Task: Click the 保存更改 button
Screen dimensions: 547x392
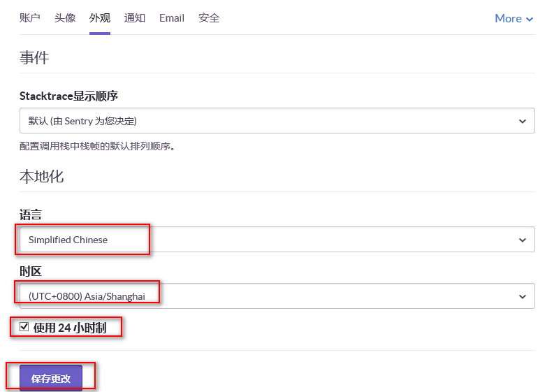Action: pyautogui.click(x=51, y=378)
